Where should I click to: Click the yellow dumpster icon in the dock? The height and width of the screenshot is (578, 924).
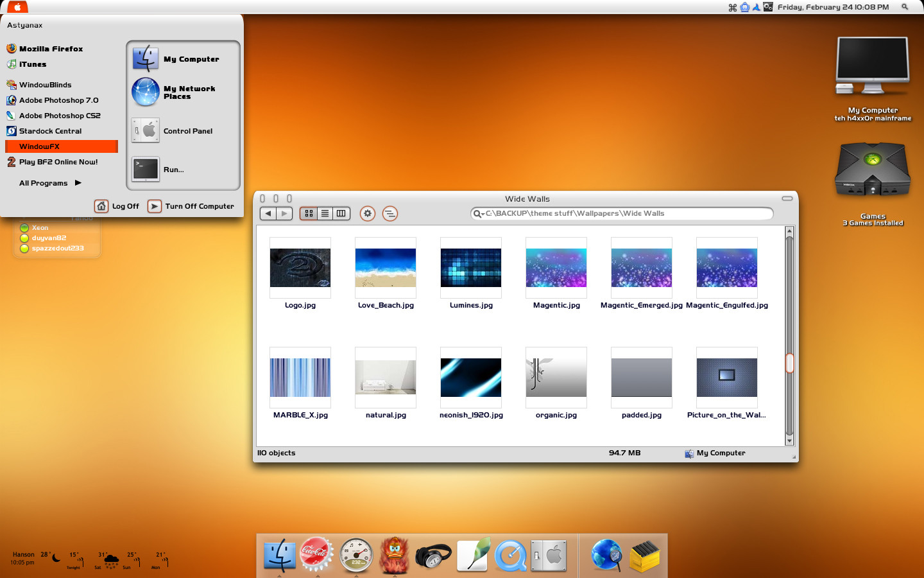point(644,555)
